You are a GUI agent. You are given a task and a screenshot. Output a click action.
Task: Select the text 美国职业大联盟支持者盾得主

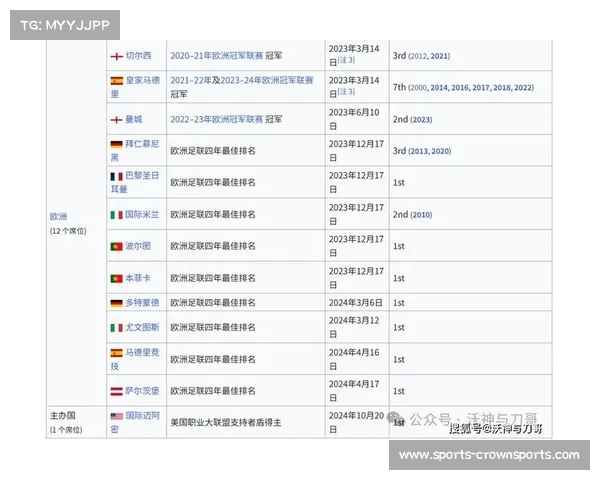(x=226, y=423)
